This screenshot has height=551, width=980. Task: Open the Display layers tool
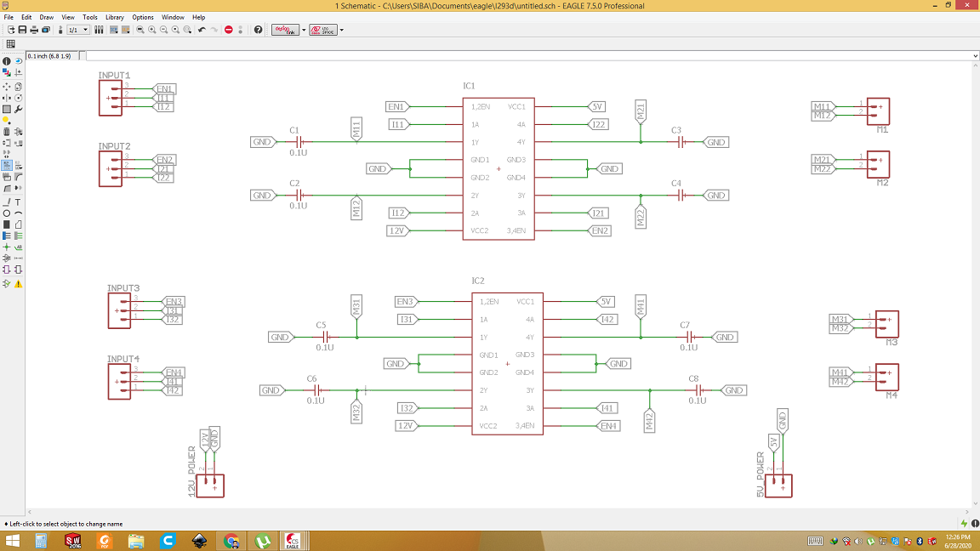tap(6, 72)
